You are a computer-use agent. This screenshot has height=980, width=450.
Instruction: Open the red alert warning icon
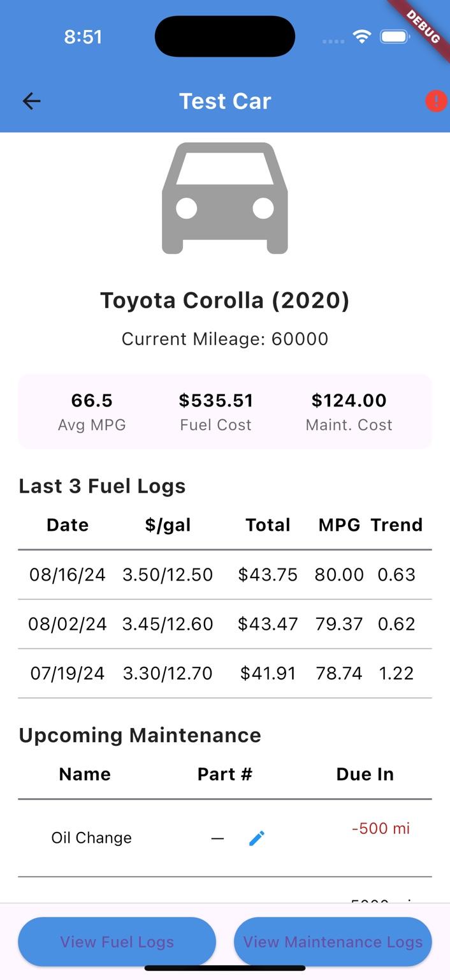click(436, 101)
